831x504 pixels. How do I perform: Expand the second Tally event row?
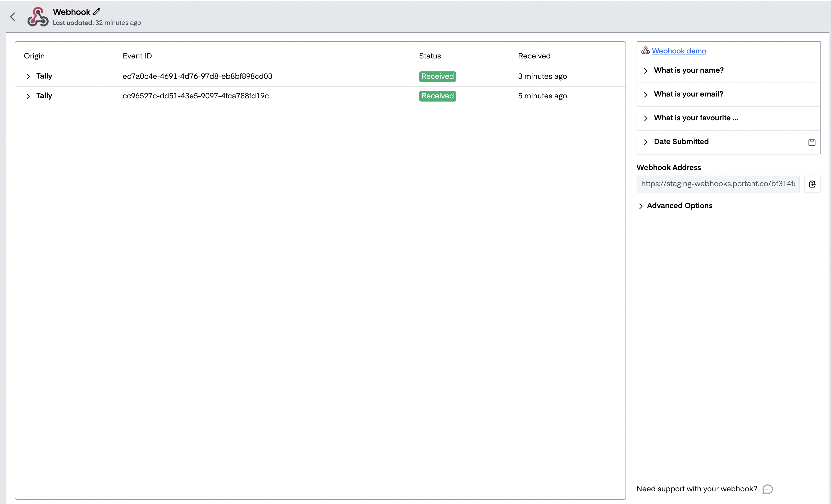(x=28, y=96)
